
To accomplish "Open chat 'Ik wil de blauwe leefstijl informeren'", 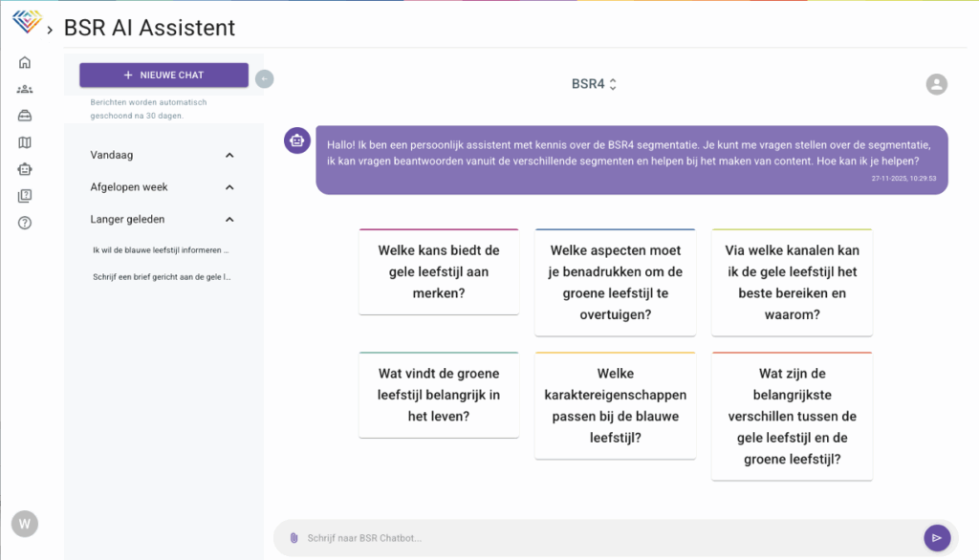I will pos(161,250).
